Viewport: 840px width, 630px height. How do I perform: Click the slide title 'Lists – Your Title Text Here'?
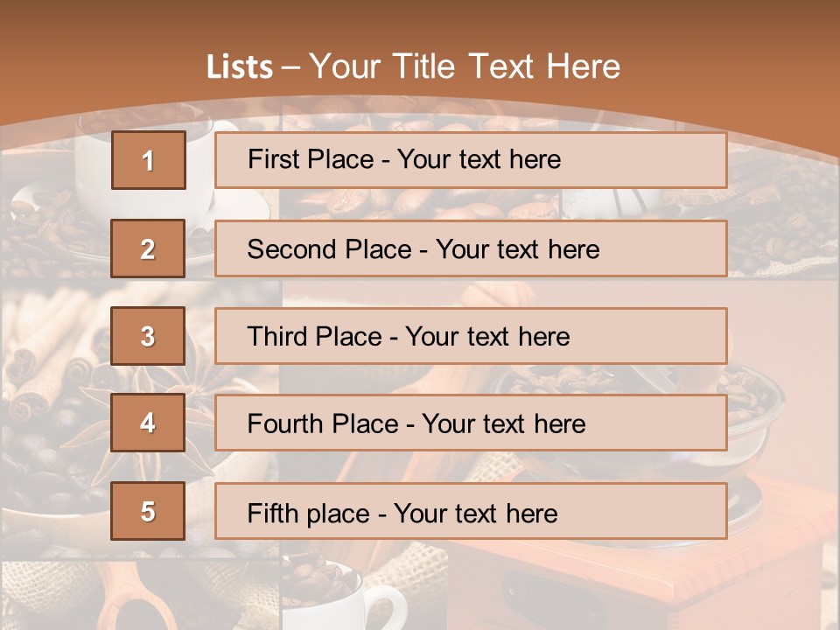413,66
